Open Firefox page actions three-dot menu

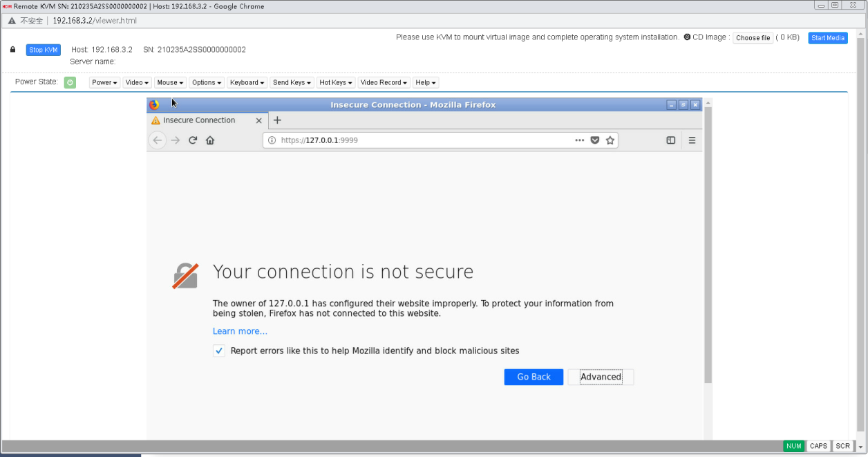click(580, 140)
